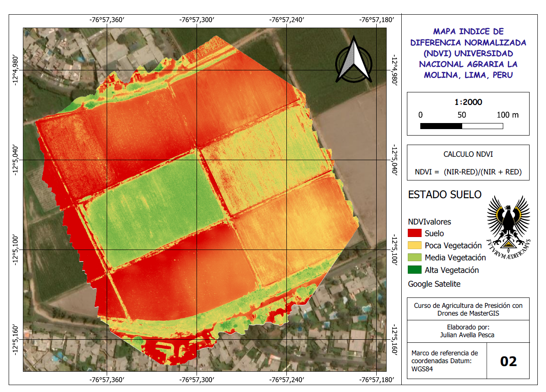This screenshot has height=392, width=546.
Task: Click the map number 02 box
Action: point(508,361)
